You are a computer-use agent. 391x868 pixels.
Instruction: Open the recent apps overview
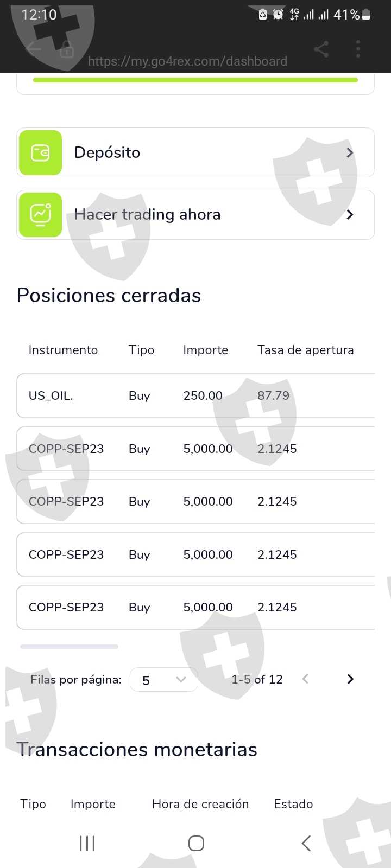(87, 843)
